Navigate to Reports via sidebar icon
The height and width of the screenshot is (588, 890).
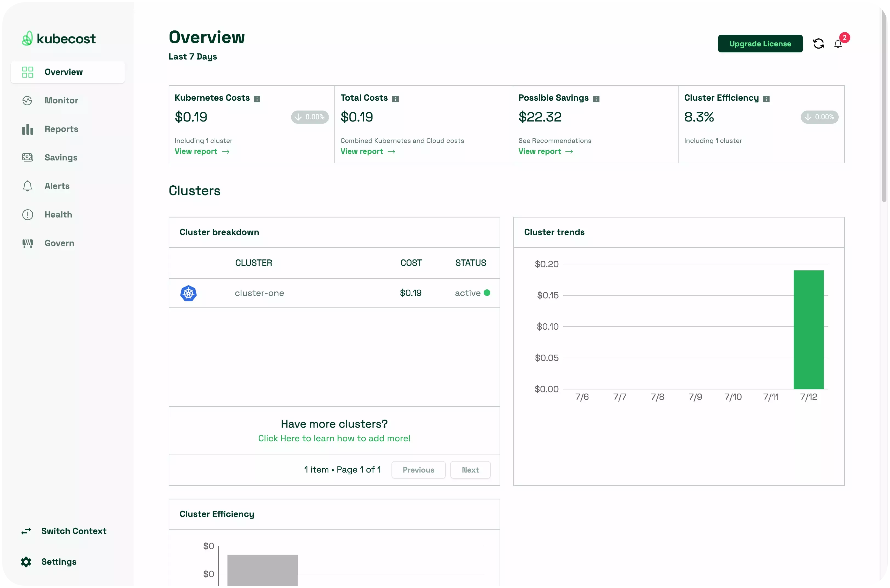click(27, 129)
